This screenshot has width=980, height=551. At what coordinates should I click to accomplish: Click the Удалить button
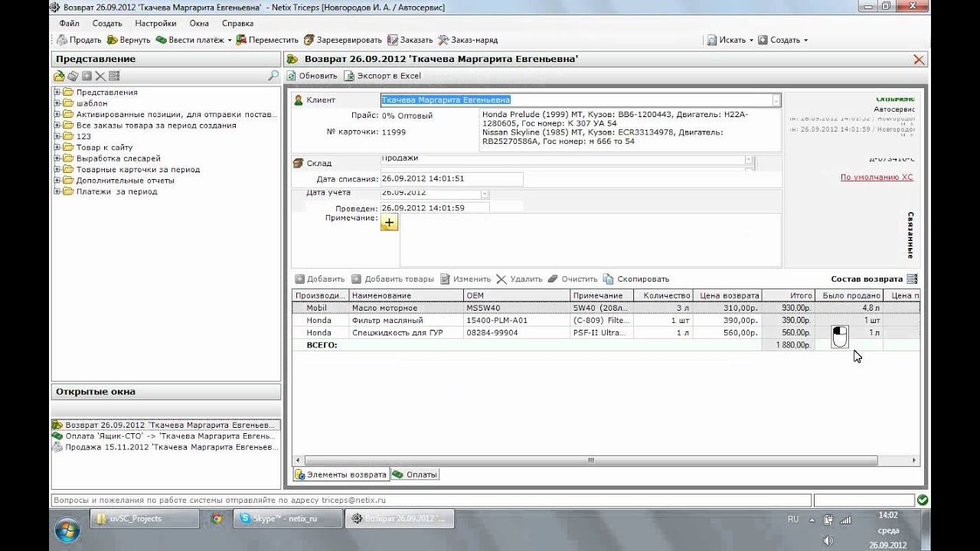tap(520, 279)
